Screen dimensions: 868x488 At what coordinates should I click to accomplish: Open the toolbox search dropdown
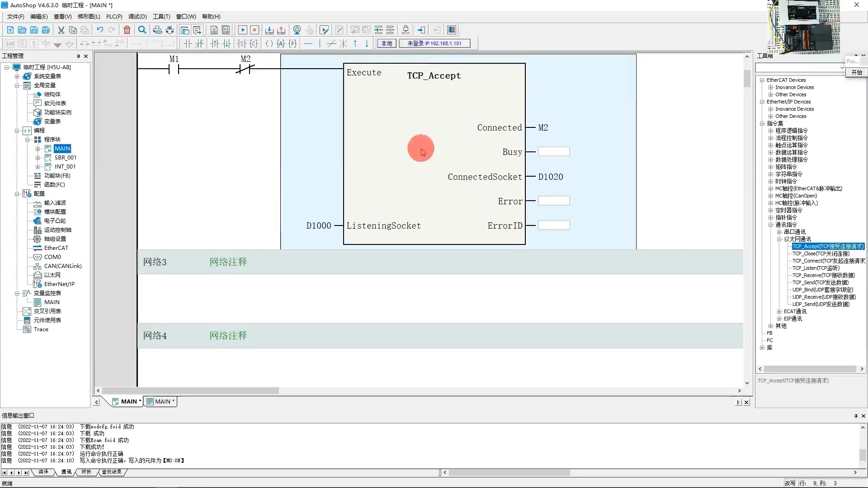pos(842,68)
